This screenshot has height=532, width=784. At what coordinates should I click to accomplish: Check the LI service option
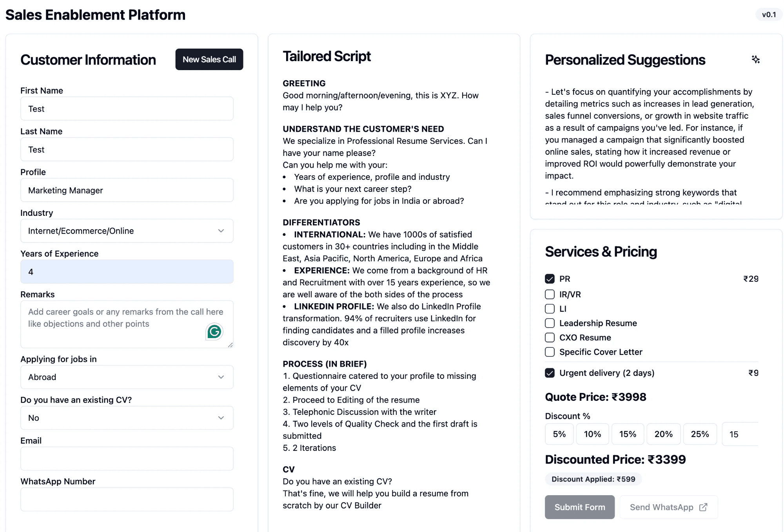click(x=549, y=309)
